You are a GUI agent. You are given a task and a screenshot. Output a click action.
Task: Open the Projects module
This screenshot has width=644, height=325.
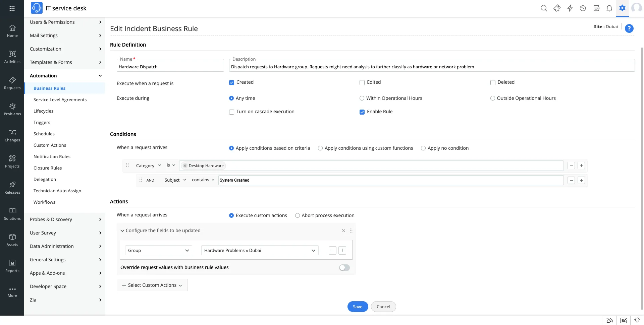point(12,161)
